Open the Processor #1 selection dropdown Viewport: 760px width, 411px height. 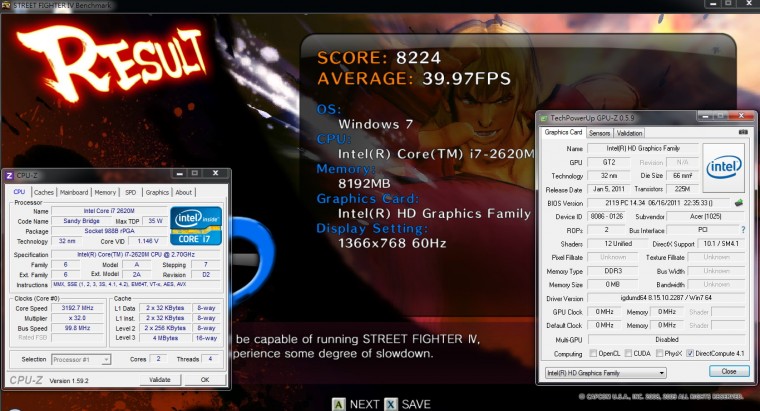(x=81, y=360)
